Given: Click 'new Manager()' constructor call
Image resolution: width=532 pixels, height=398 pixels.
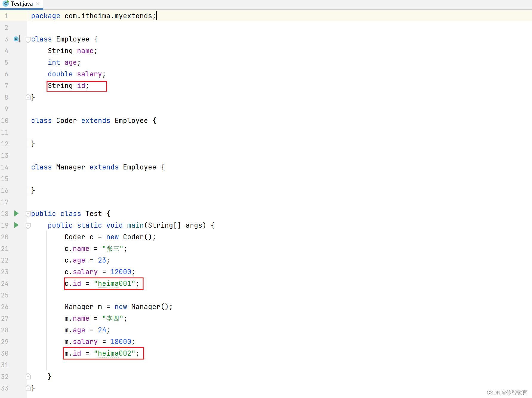Looking at the screenshot, I should click(142, 307).
